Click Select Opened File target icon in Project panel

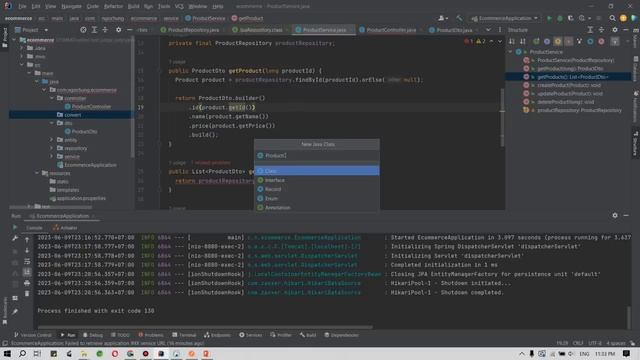click(x=83, y=30)
